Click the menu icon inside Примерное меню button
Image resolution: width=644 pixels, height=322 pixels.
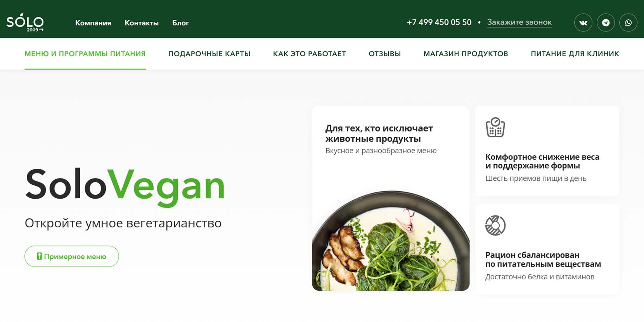pos(39,256)
